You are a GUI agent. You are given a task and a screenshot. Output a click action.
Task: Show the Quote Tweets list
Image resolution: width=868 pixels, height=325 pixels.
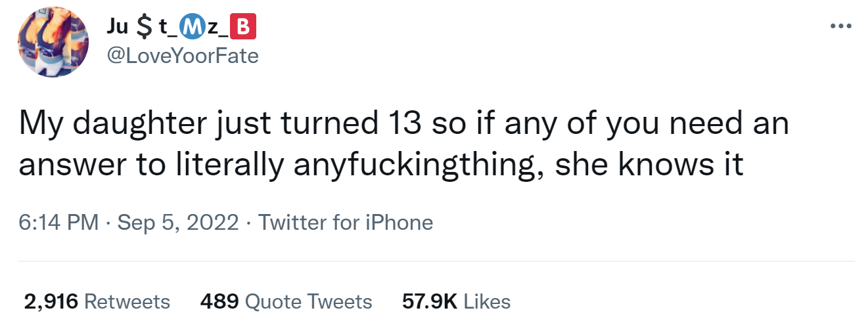tap(286, 301)
